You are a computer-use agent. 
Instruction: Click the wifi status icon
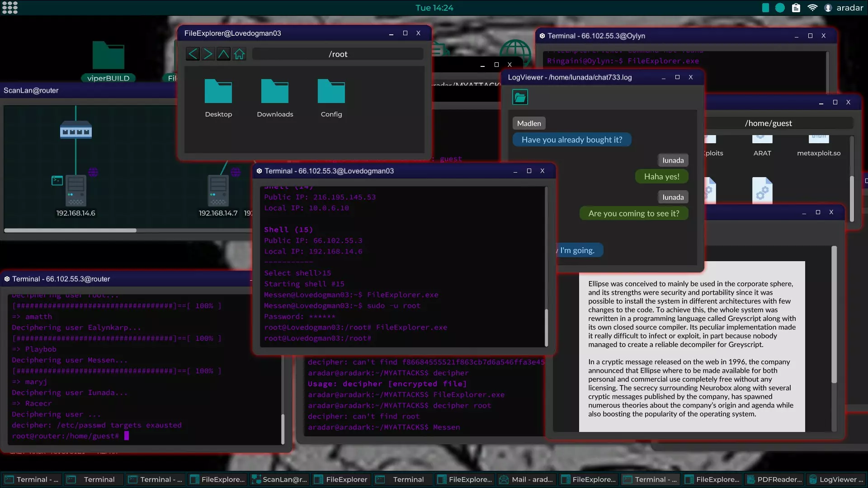tap(812, 8)
